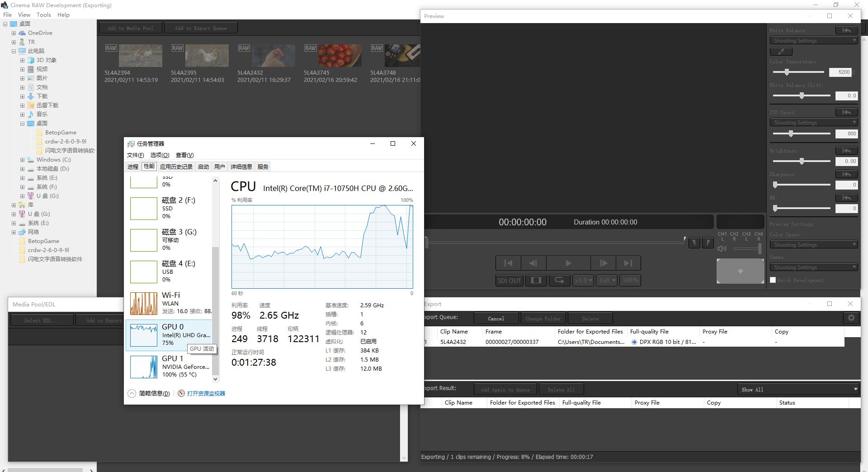
Task: Open the Show All filter dropdown
Action: (x=798, y=390)
